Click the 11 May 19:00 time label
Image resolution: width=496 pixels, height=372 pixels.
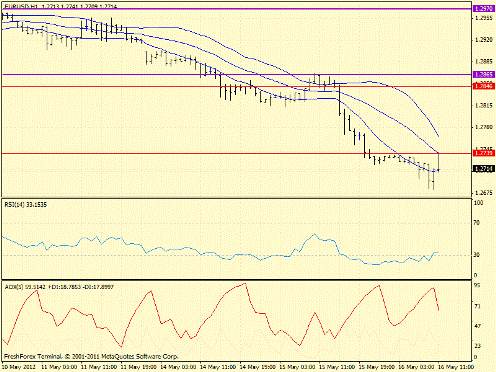(x=139, y=367)
